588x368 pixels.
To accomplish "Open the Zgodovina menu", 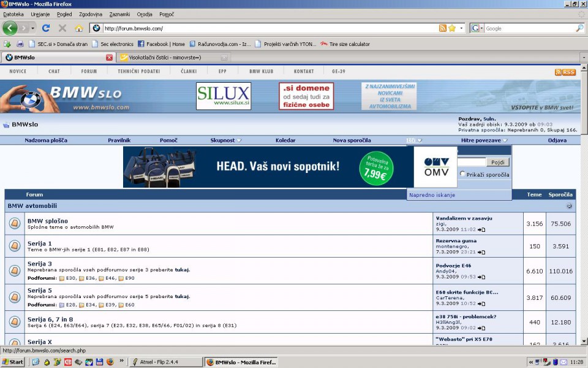I will [91, 14].
